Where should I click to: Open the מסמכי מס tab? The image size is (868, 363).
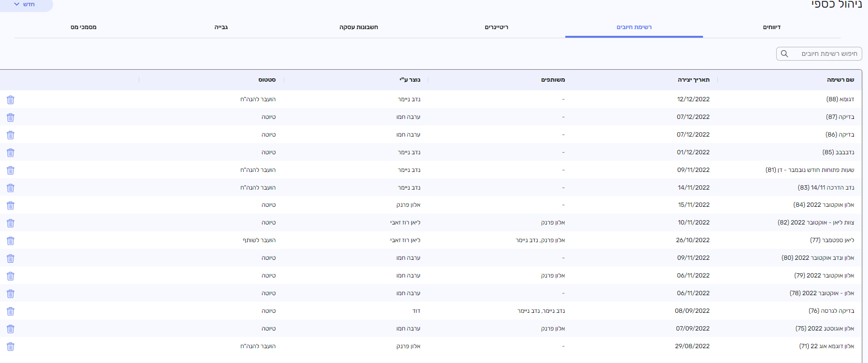click(x=84, y=27)
